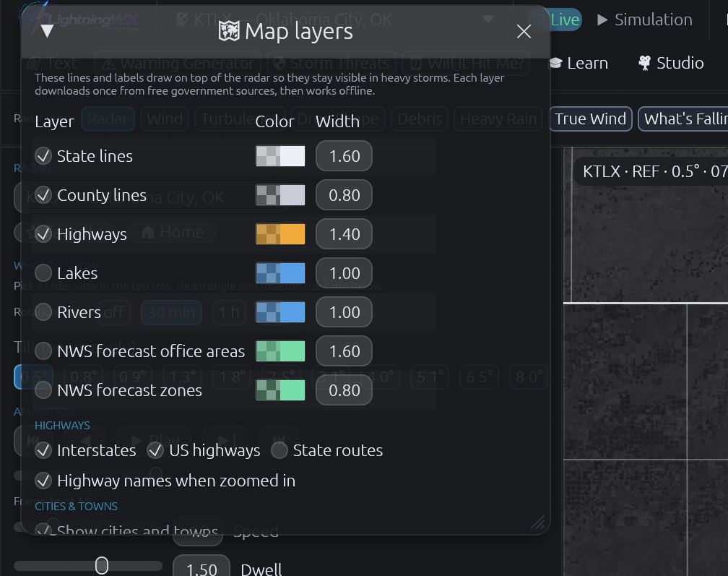Open the Learn section
Image resolution: width=728 pixels, height=576 pixels.
point(578,63)
